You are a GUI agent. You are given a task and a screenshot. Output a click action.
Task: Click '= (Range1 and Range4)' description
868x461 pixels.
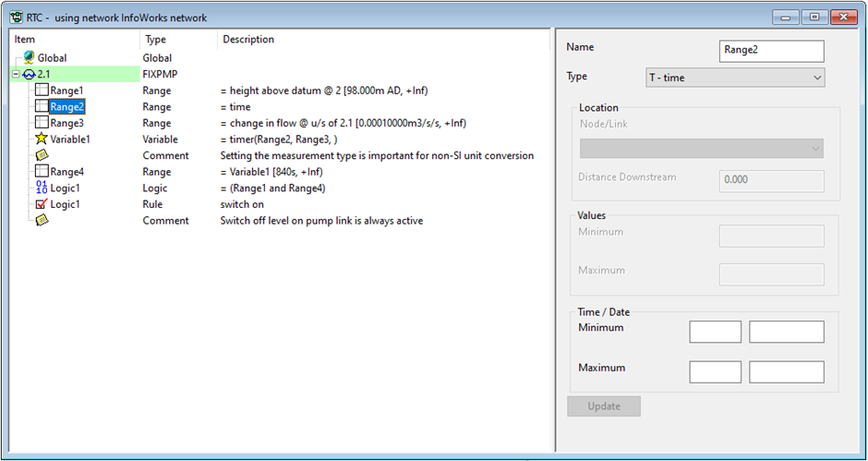pos(273,188)
